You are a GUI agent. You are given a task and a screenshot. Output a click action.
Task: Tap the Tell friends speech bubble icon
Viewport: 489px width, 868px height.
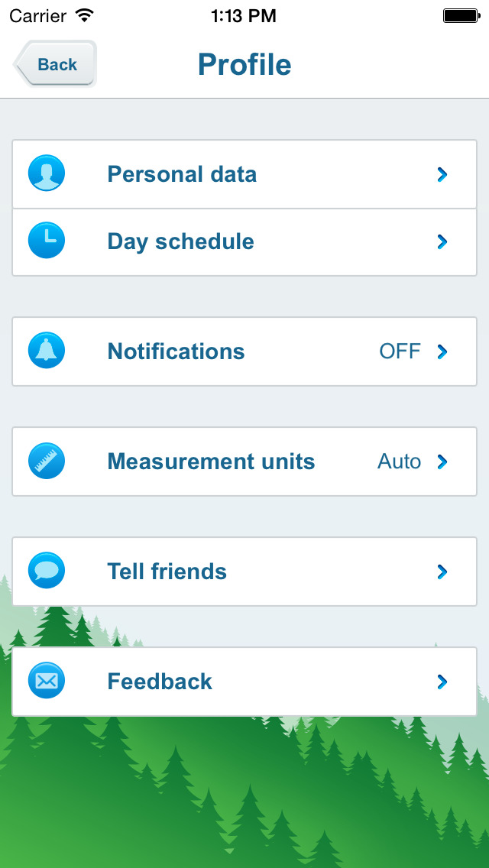(x=47, y=571)
